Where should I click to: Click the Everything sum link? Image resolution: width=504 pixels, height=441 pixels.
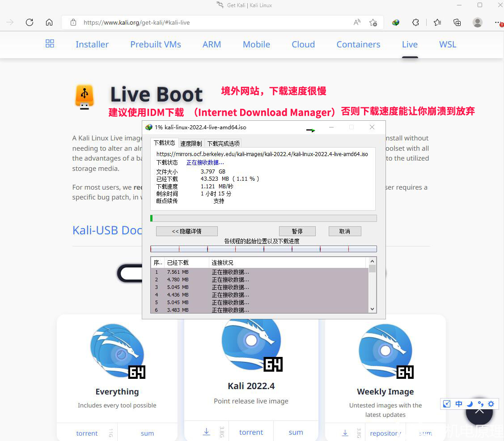[147, 433]
